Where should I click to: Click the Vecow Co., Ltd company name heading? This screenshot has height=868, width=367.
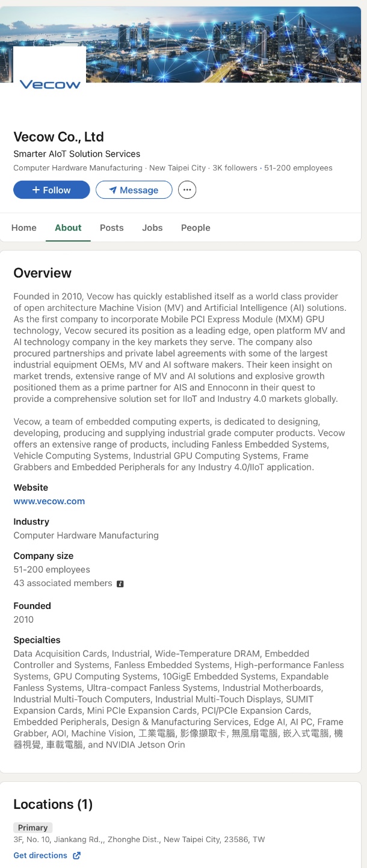click(59, 137)
